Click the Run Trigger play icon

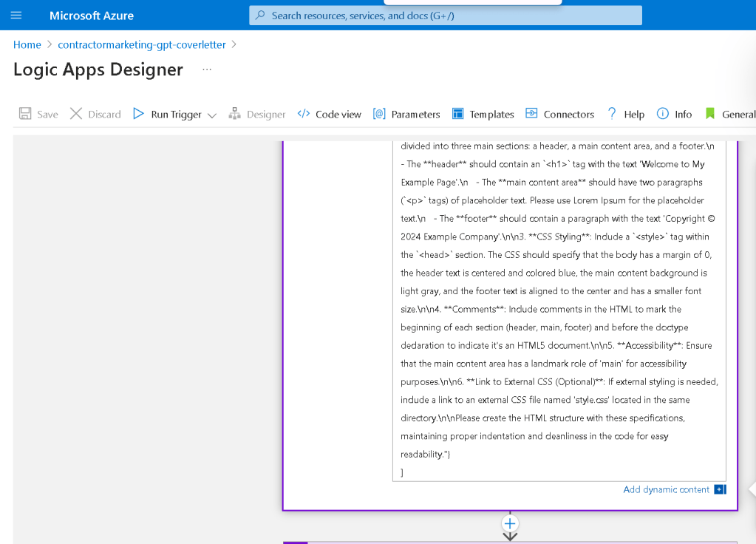tap(138, 114)
